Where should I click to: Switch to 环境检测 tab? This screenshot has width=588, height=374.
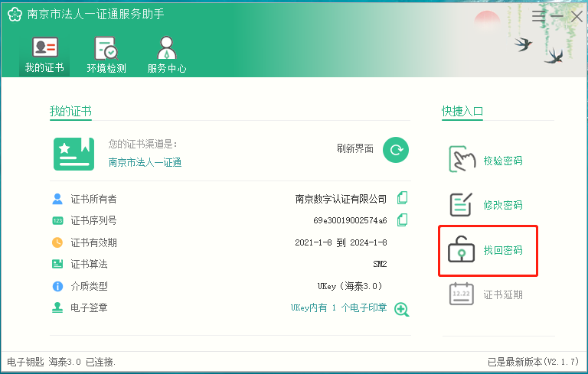(106, 55)
